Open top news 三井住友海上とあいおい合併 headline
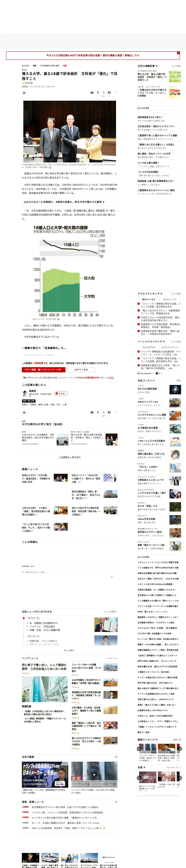This screenshot has height=868, width=186. 44,667
